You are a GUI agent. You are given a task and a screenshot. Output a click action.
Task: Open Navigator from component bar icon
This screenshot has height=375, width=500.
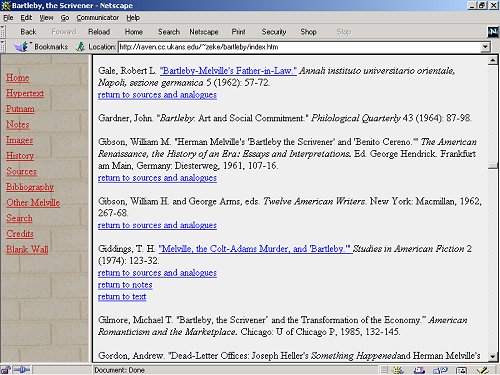[x=398, y=370]
